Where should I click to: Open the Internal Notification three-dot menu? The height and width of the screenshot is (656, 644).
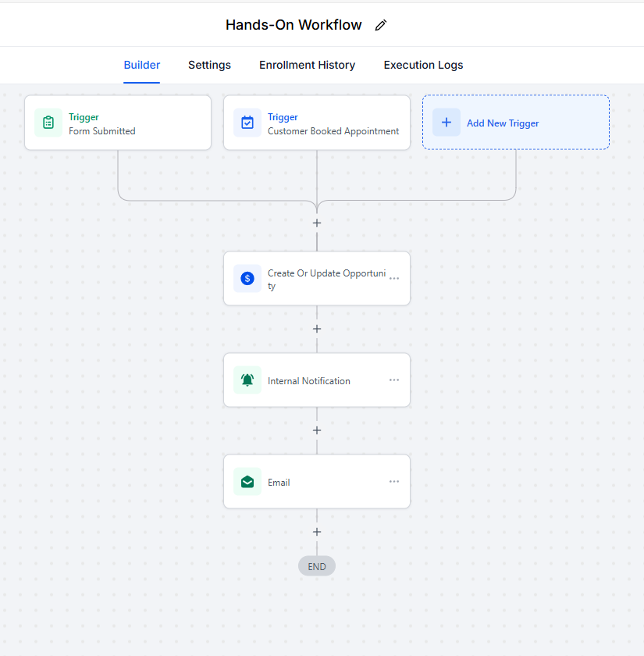point(394,380)
